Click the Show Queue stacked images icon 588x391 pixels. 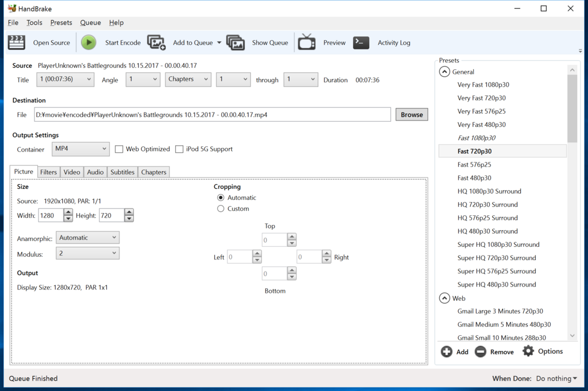tap(235, 42)
